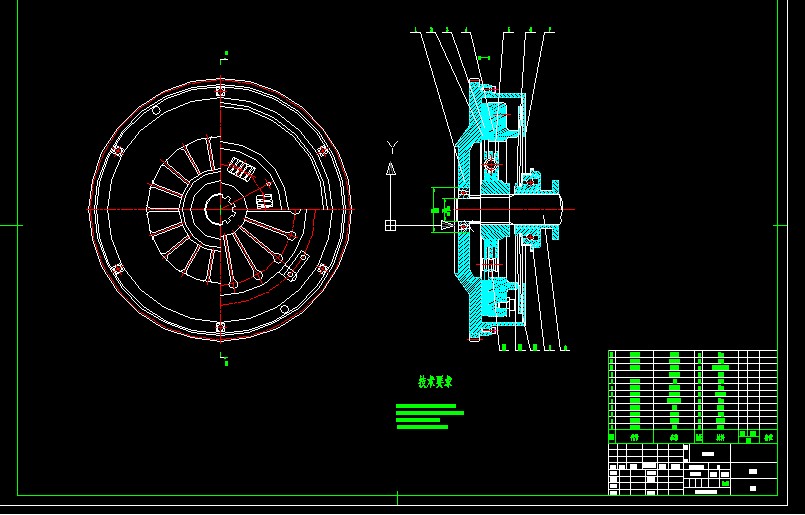The width and height of the screenshot is (805, 515).
Task: Click the parts list table header row
Action: (692, 437)
